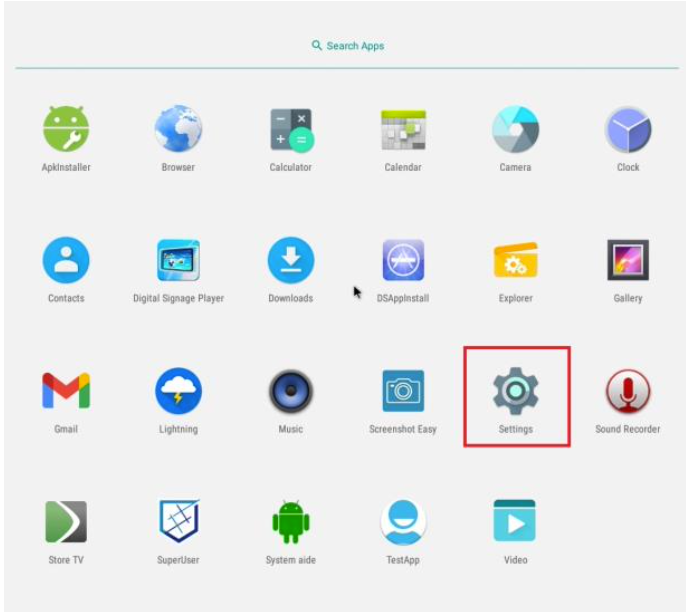This screenshot has height=612, width=686.
Task: Open the Screenshot Easy app
Action: (403, 391)
